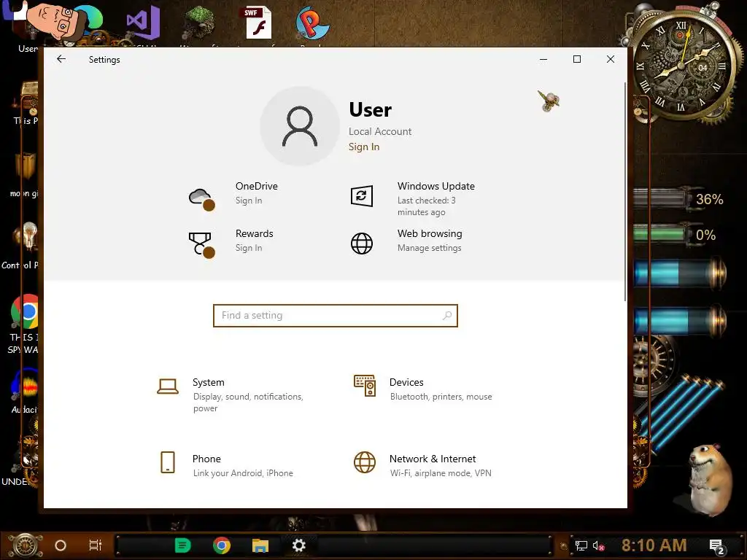Open the Phone icon

[x=168, y=462]
